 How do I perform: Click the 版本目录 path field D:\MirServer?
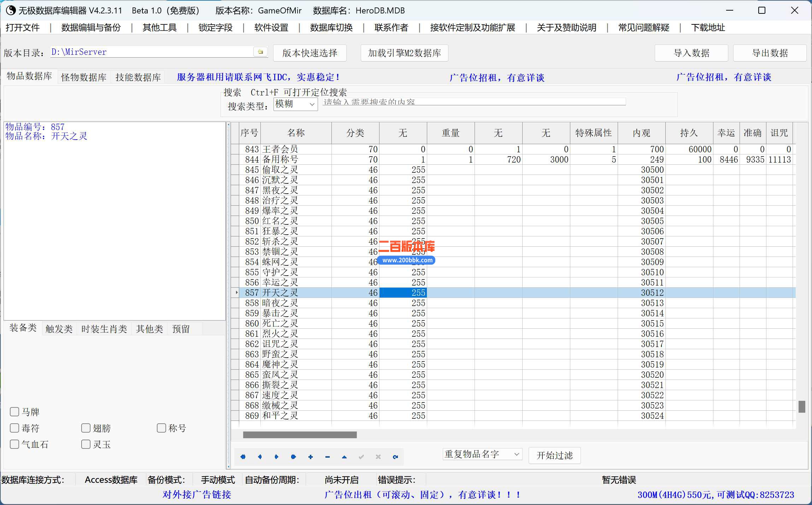click(x=152, y=52)
